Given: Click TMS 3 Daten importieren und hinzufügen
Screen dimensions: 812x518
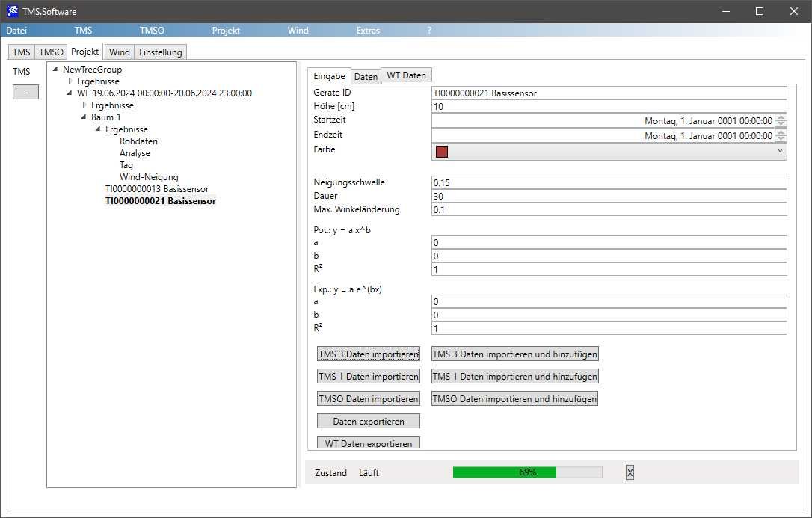Looking at the screenshot, I should point(514,354).
